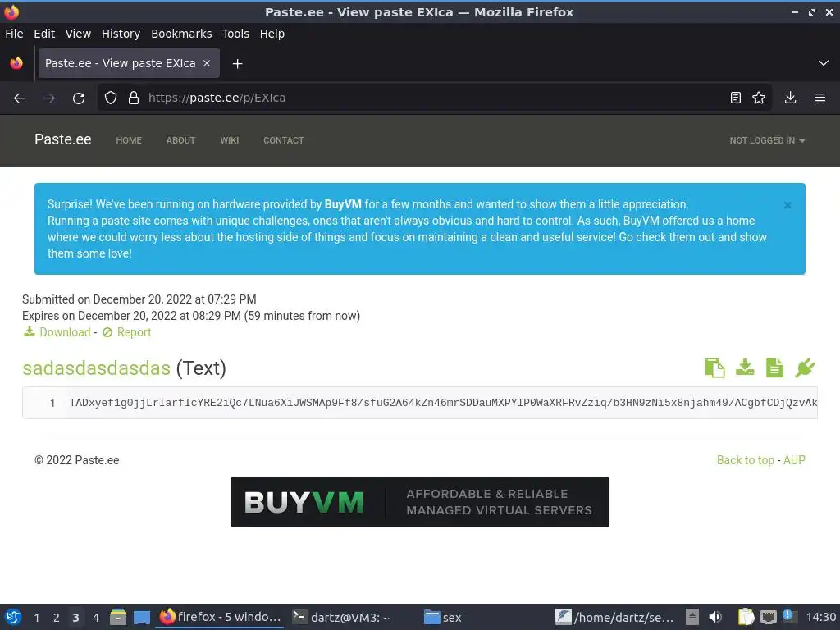This screenshot has height=630, width=840.
Task: Open a new tab with the plus button
Action: tap(237, 64)
